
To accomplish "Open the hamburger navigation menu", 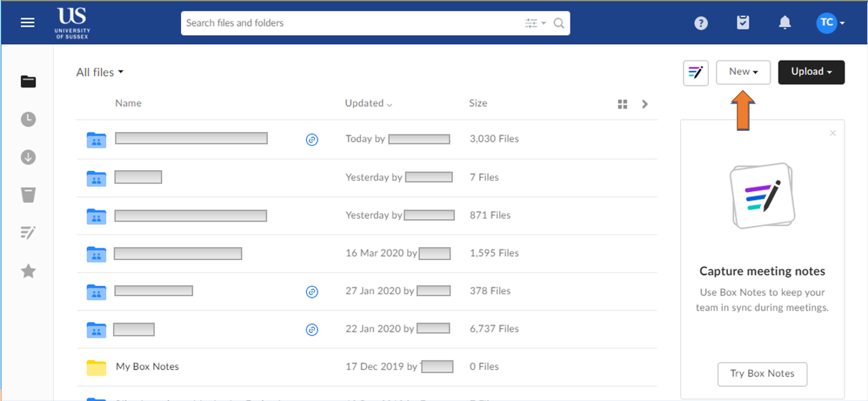I will 28,23.
